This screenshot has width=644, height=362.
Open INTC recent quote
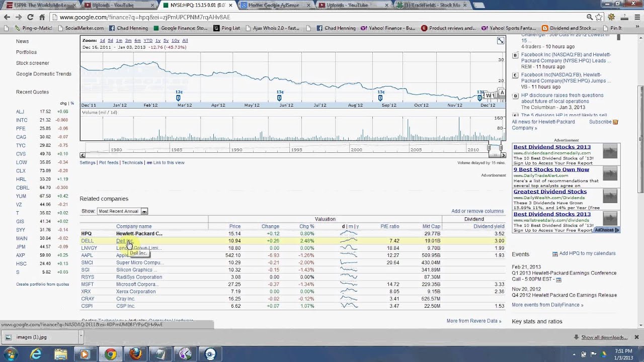point(22,120)
